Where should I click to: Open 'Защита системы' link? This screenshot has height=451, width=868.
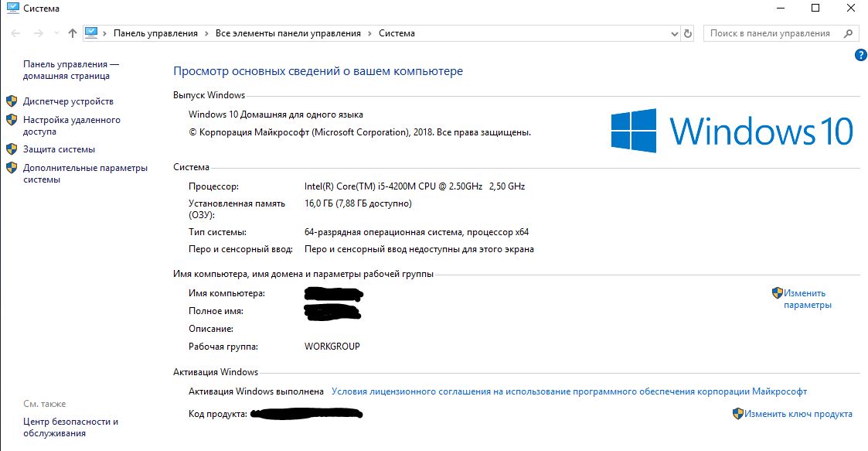59,149
